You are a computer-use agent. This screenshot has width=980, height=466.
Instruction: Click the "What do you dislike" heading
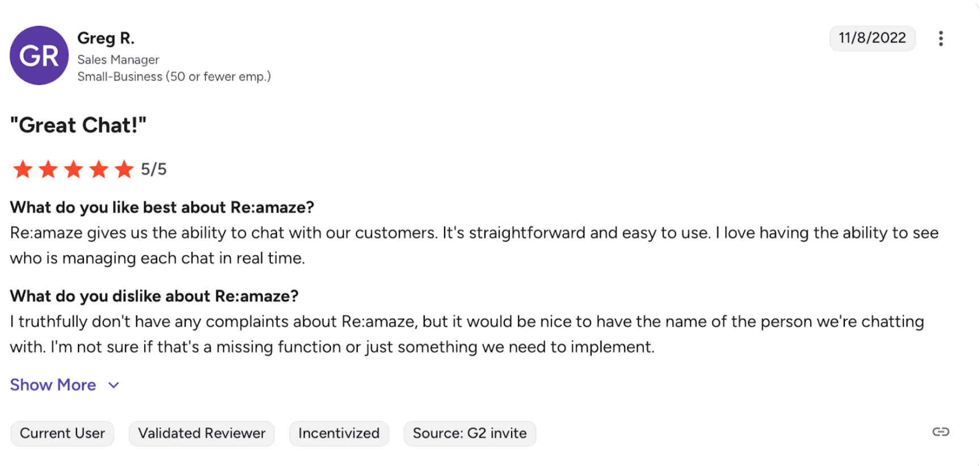154,296
